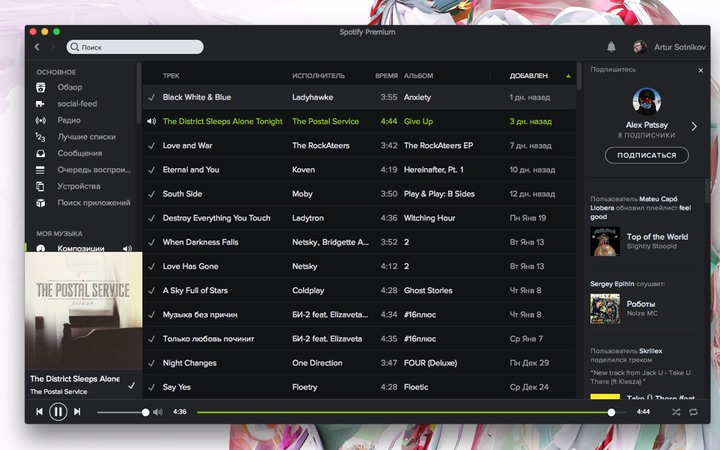Close the Подпишитесь suggestion panel
The width and height of the screenshot is (720, 450).
(x=700, y=70)
